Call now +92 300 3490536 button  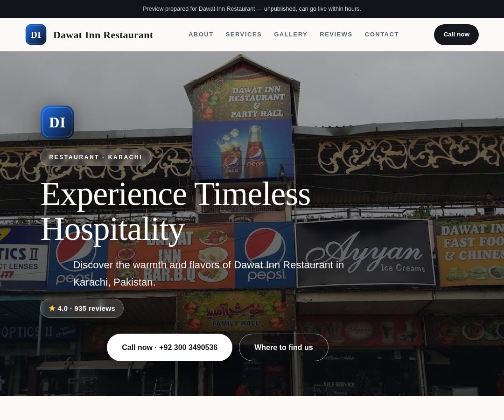(x=169, y=347)
